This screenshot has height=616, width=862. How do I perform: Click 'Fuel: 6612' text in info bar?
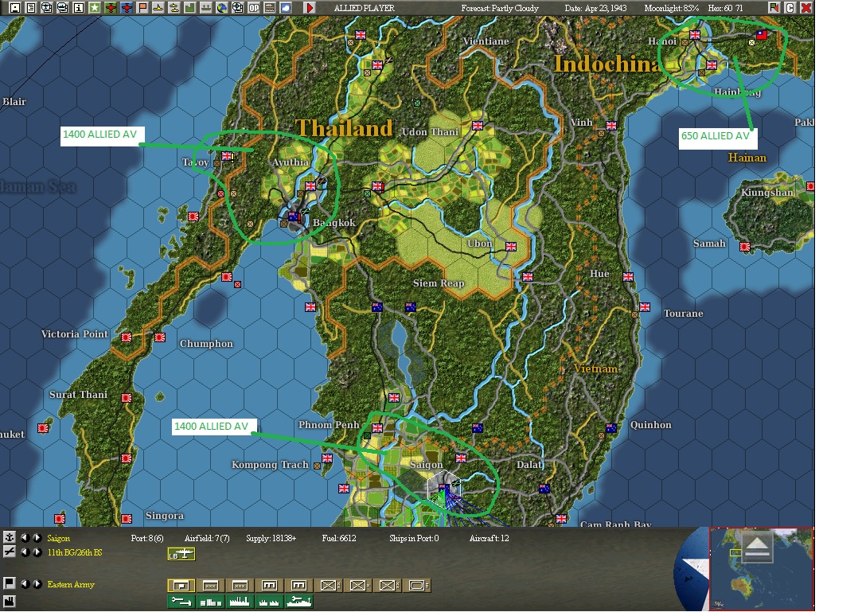coord(338,539)
